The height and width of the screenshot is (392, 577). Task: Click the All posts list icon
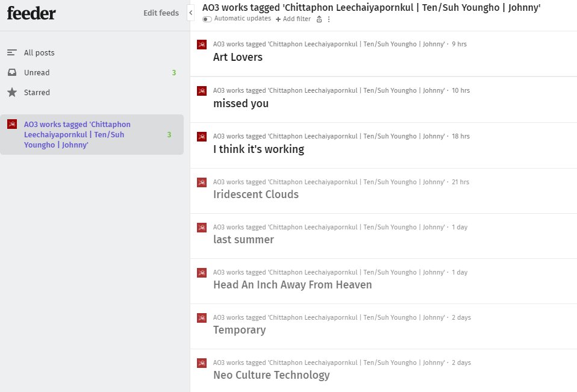12,52
